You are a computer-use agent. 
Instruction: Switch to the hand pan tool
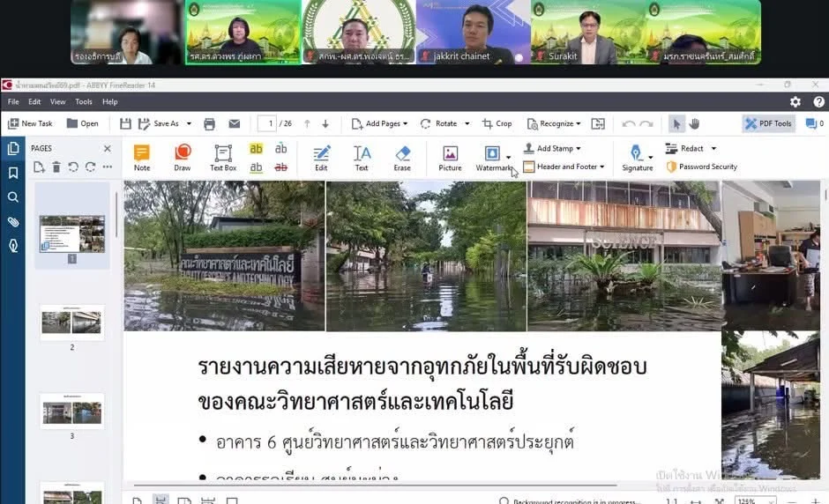point(694,123)
